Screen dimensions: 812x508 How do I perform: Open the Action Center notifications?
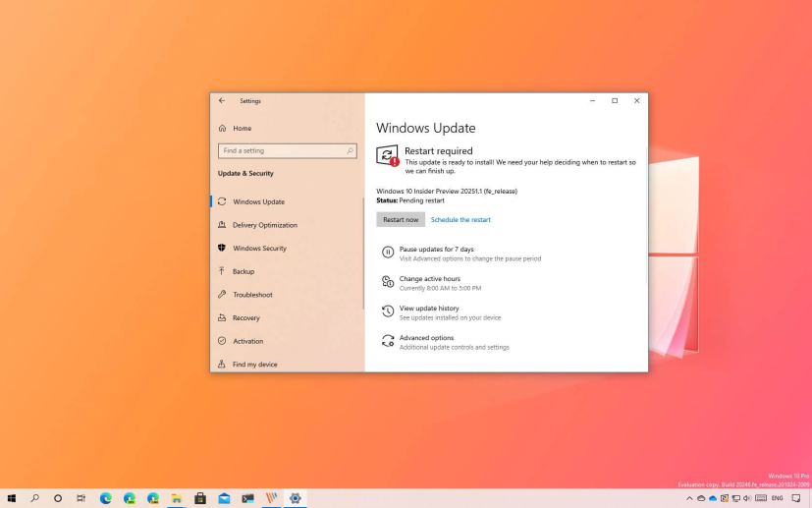796,499
